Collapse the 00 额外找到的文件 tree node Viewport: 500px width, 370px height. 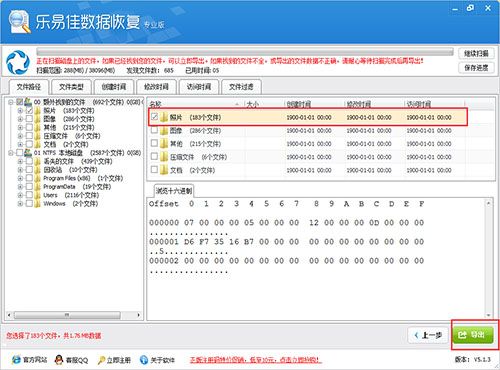pos(11,102)
